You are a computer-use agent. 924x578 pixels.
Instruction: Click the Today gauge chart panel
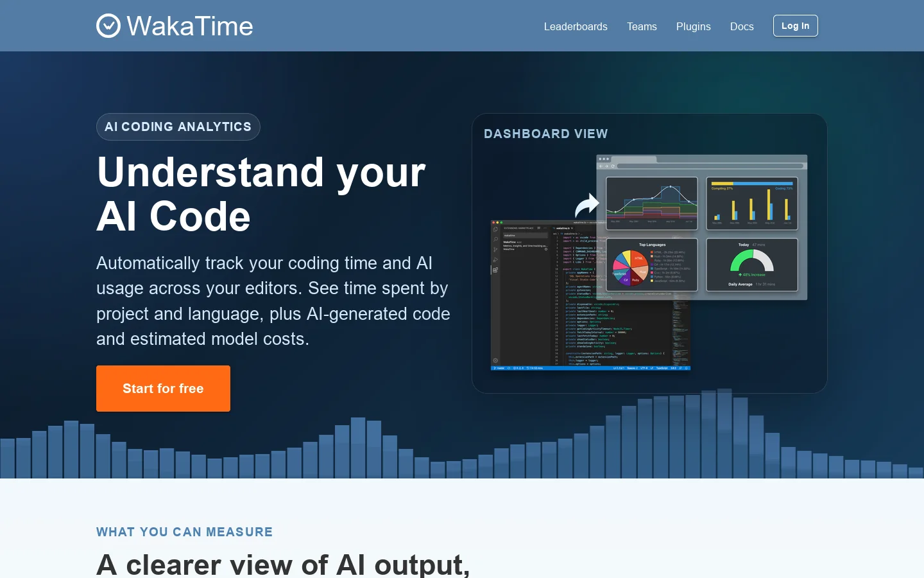click(752, 265)
